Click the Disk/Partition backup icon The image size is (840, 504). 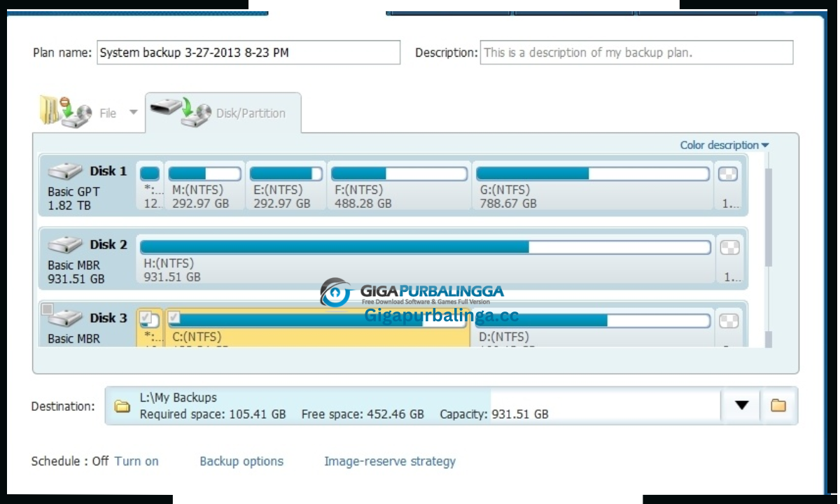point(181,111)
